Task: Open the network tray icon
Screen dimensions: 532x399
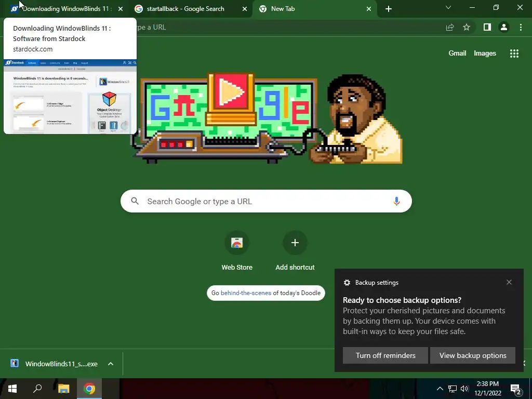Action: 453,389
